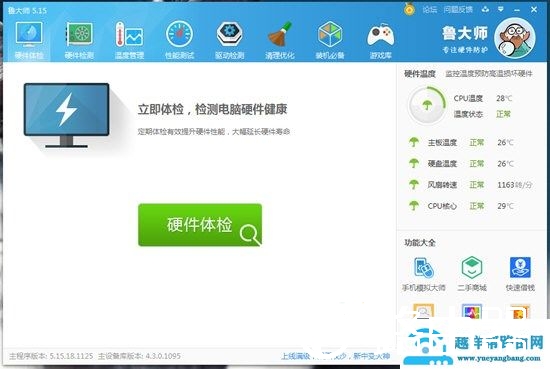Click the CPU温度 28℃ reading
The width and height of the screenshot is (550, 369).
[x=483, y=99]
